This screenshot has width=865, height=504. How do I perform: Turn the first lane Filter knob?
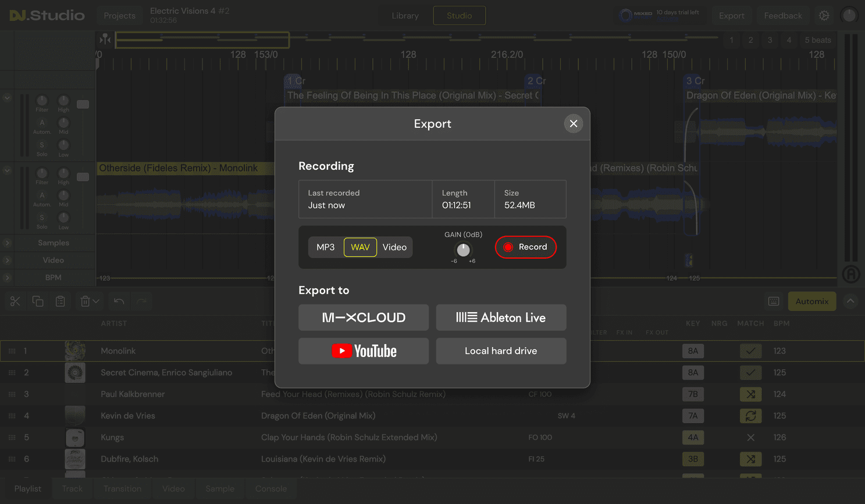42,101
